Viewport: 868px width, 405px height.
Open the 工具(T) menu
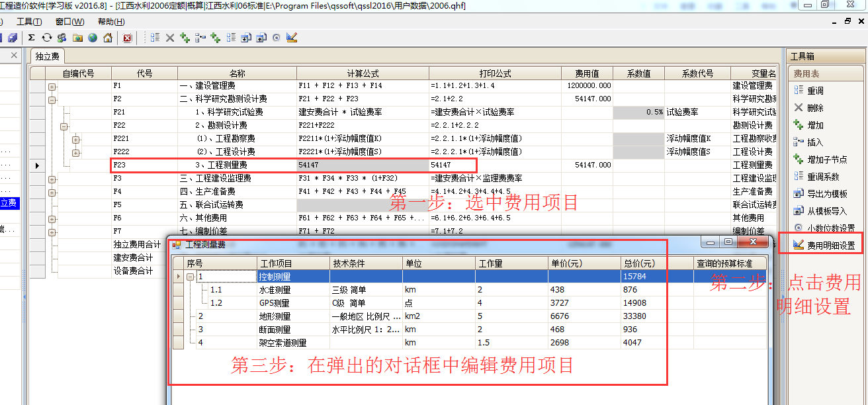(x=28, y=22)
